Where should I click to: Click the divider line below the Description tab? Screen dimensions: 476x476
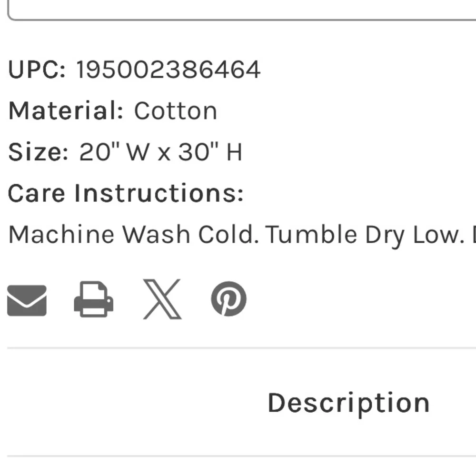[x=242, y=456]
